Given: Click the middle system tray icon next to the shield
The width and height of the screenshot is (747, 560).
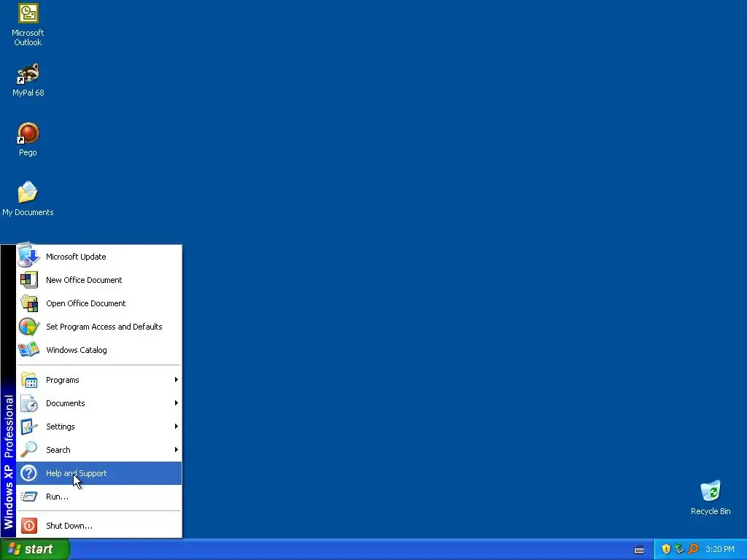Looking at the screenshot, I should (679, 549).
